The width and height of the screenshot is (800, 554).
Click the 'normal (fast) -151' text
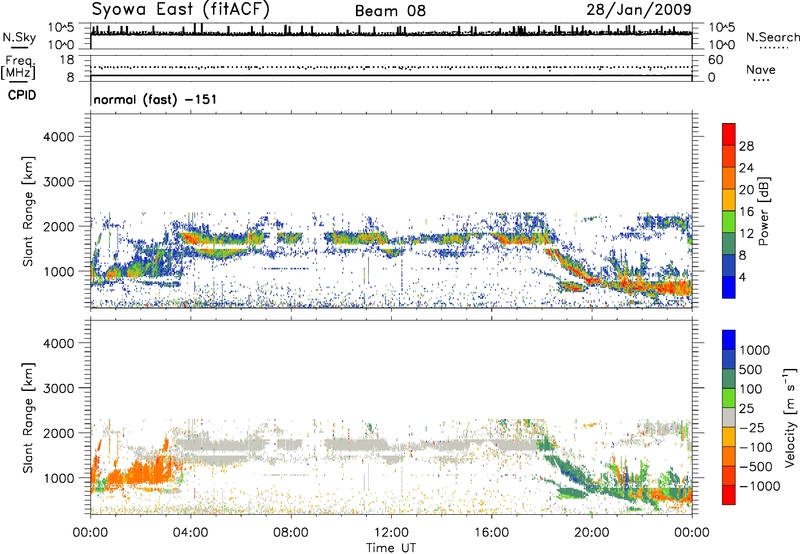point(155,99)
